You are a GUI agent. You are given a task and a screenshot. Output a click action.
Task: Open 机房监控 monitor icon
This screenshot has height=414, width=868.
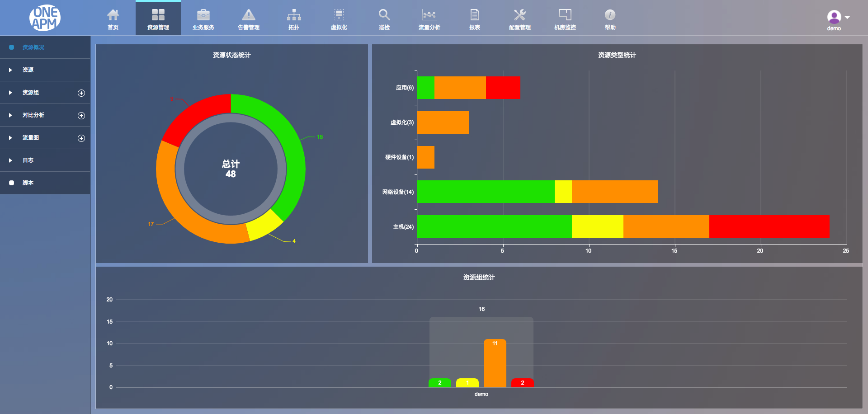coord(565,15)
